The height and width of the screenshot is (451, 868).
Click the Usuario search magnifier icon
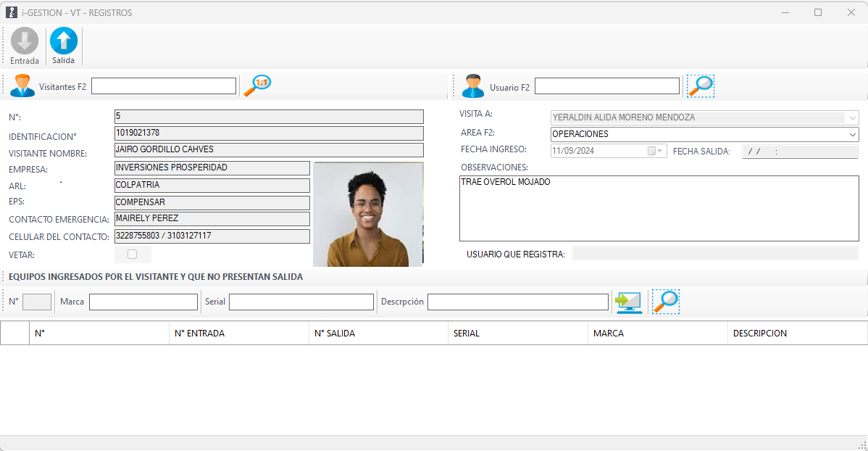coord(701,86)
